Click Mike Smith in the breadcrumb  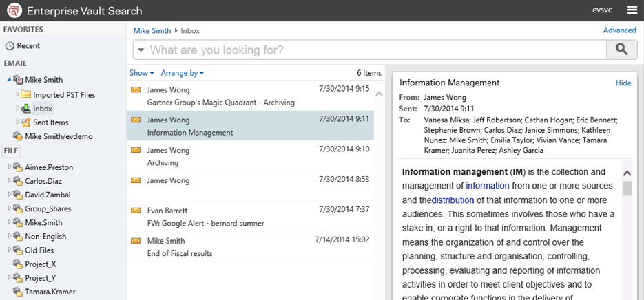(x=152, y=30)
